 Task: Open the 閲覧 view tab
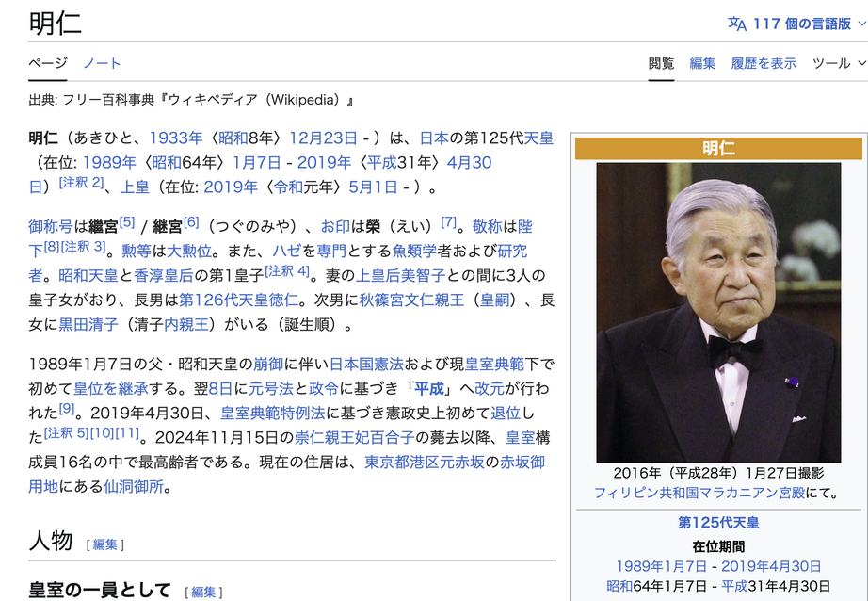tap(661, 63)
